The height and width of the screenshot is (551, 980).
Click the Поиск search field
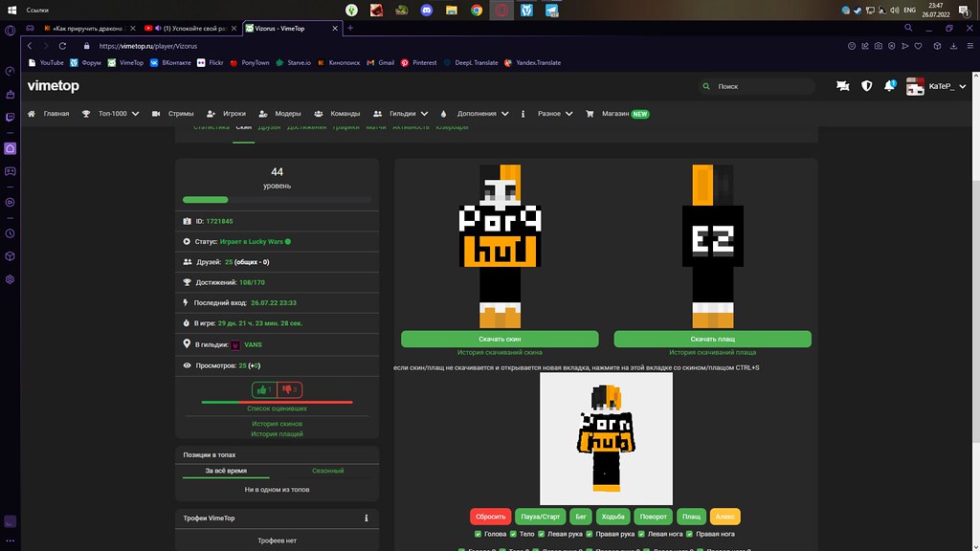[761, 86]
